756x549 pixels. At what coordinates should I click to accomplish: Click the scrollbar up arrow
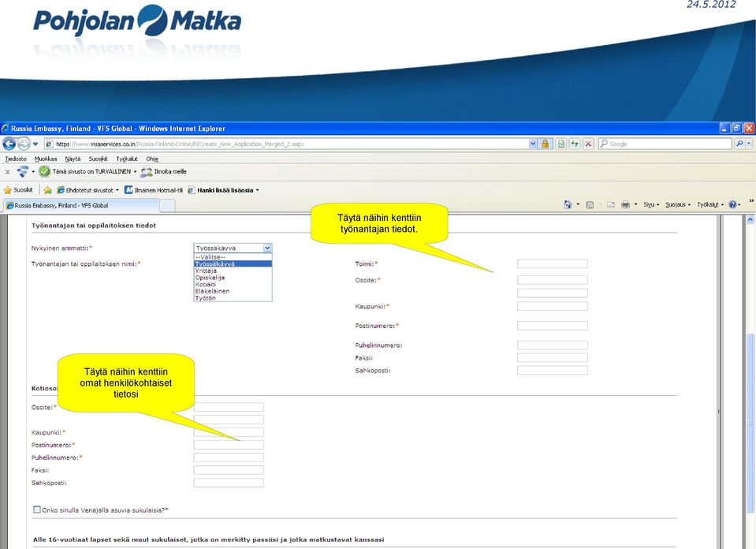click(750, 219)
